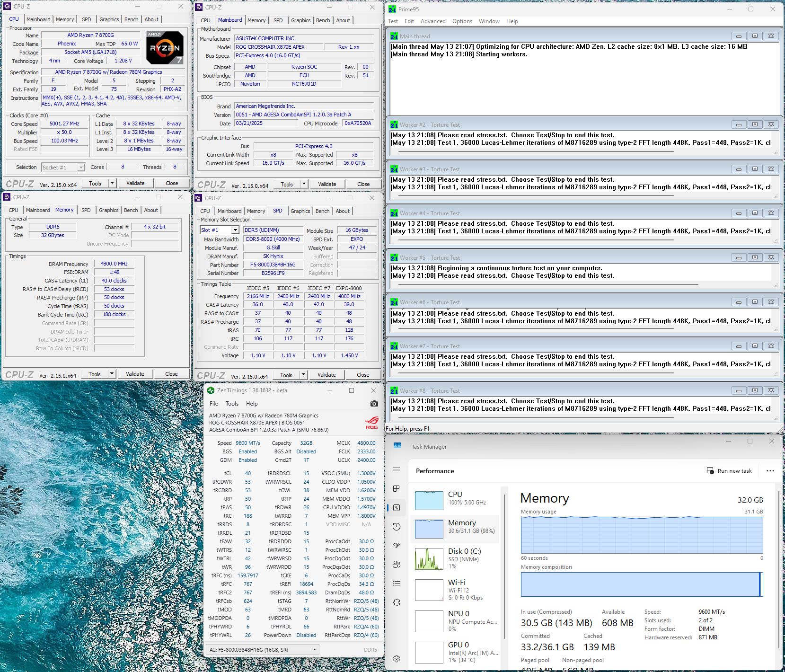This screenshot has height=672, width=785.
Task: Take ZenTimings screenshot with camera icon
Action: click(x=374, y=404)
